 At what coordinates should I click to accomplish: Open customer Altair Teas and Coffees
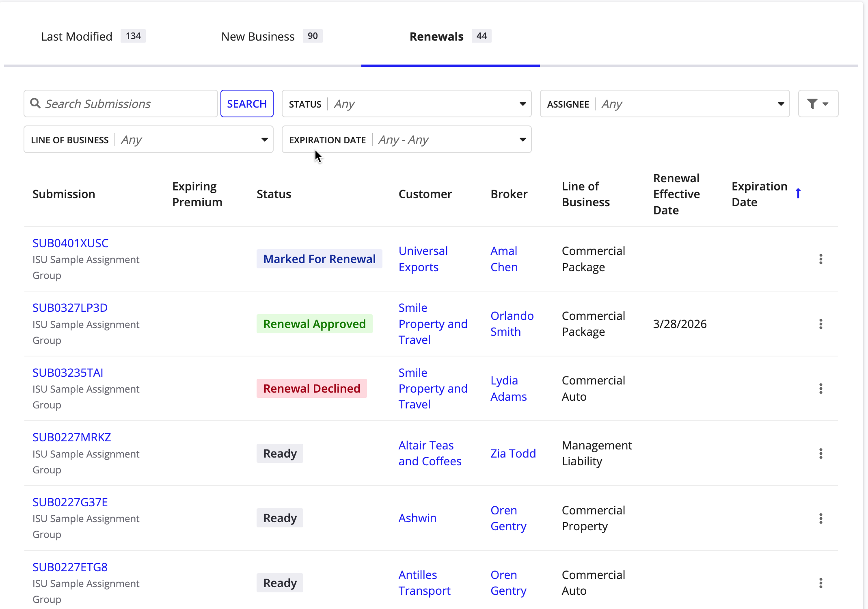[430, 454]
